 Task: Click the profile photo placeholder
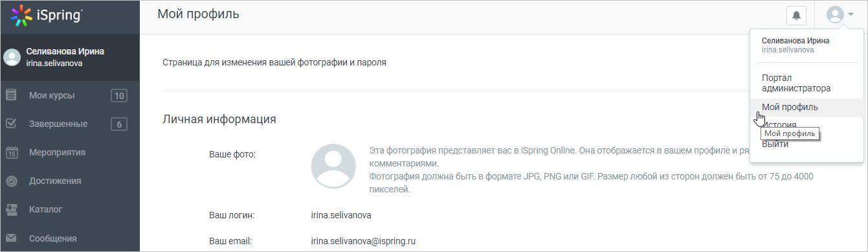(333, 166)
